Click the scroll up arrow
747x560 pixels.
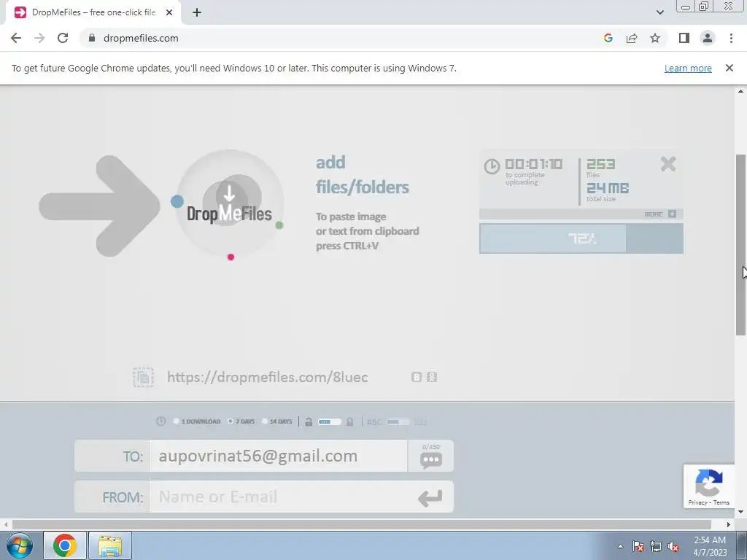(740, 91)
